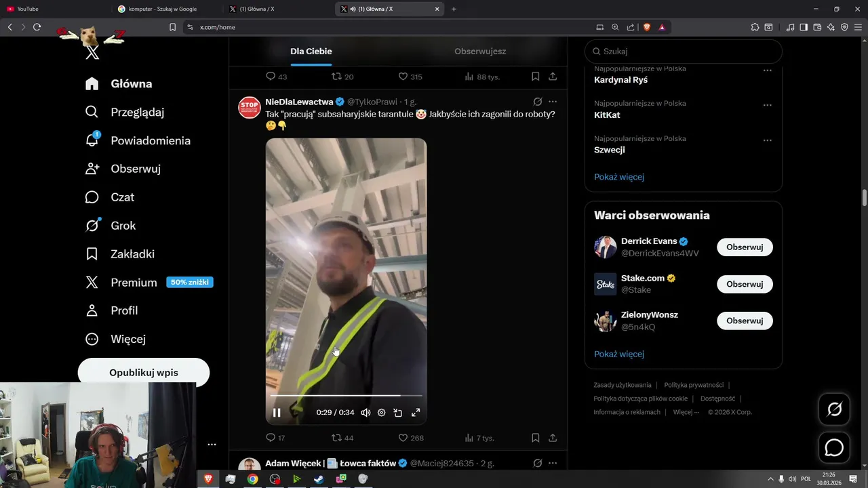Open video settings gear
This screenshot has width=868, height=488.
(382, 412)
